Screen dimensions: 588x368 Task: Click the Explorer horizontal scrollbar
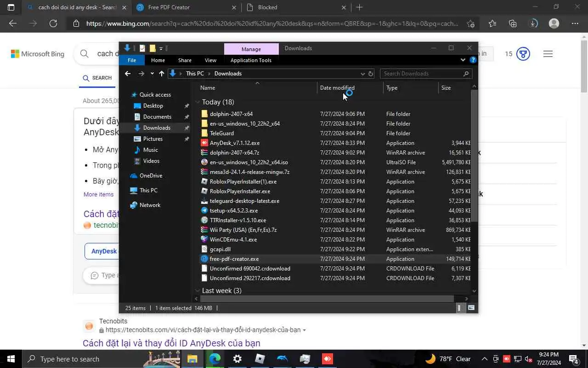[x=327, y=299]
